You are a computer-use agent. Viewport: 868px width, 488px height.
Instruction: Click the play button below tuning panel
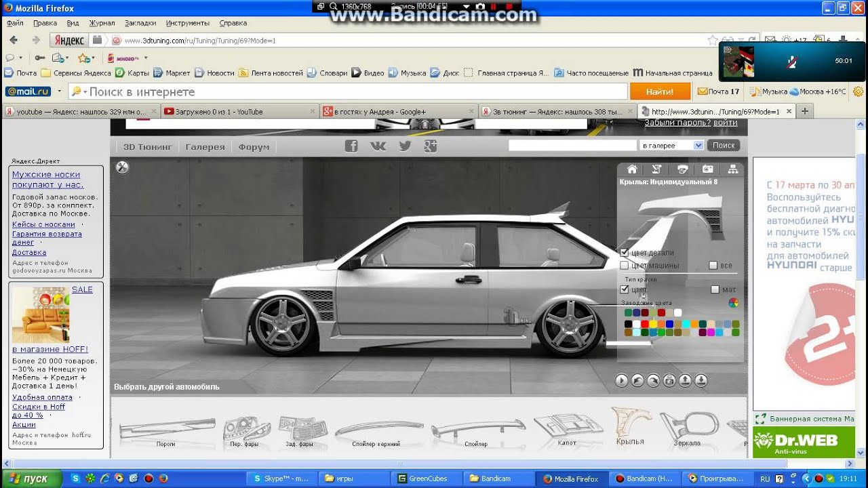click(x=622, y=380)
